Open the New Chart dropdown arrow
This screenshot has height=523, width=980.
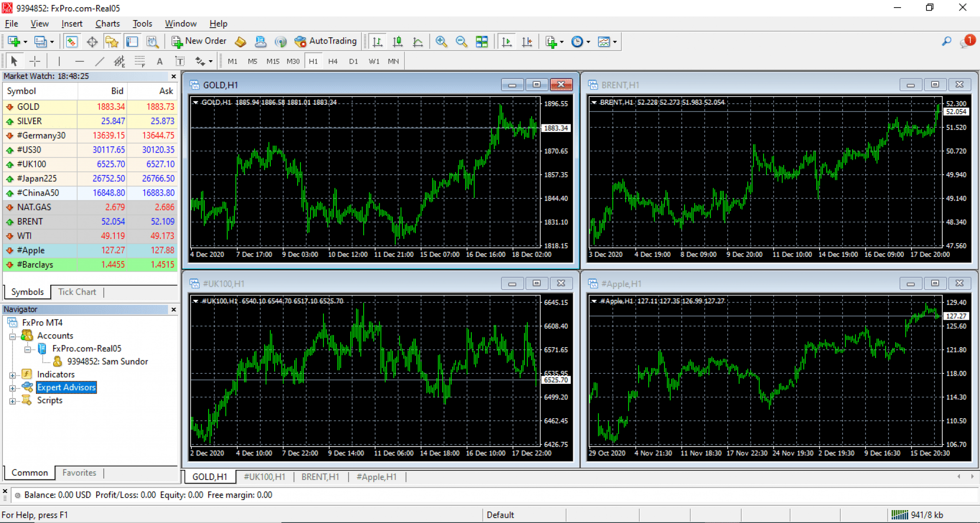25,42
